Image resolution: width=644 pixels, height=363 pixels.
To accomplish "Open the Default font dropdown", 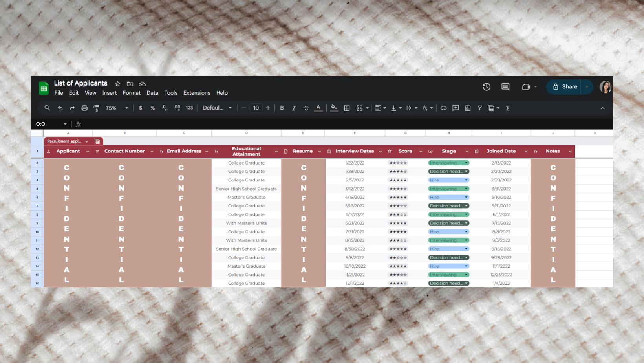I will [x=217, y=108].
